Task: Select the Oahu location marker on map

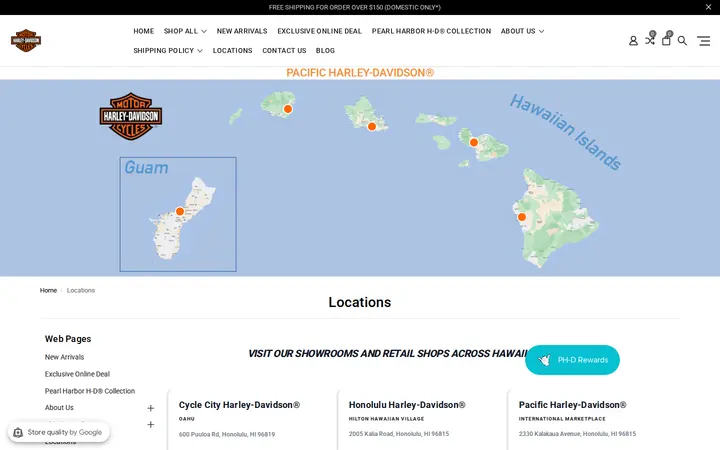Action: (x=372, y=126)
